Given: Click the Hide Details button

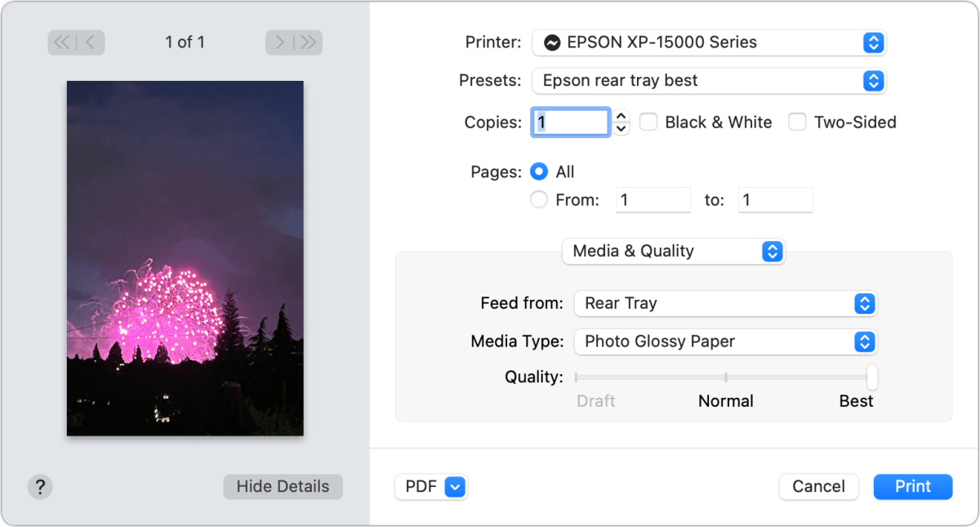Looking at the screenshot, I should 283,486.
